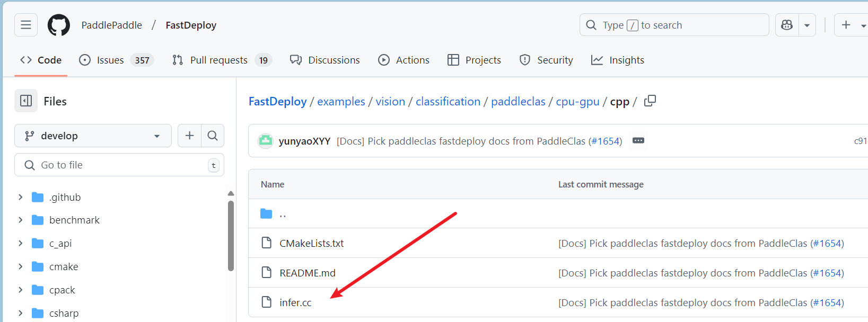Viewport: 868px width, 322px height.
Task: Expand commit message ellipsis button
Action: pos(638,141)
